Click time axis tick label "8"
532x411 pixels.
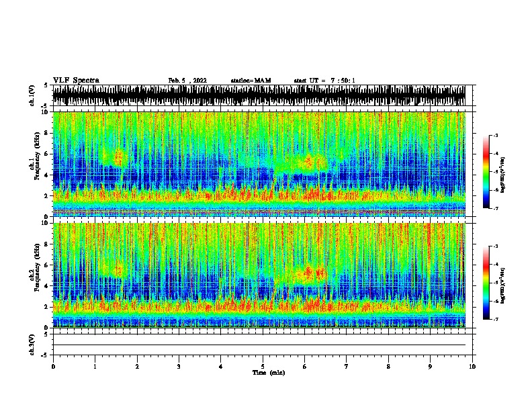pos(388,367)
